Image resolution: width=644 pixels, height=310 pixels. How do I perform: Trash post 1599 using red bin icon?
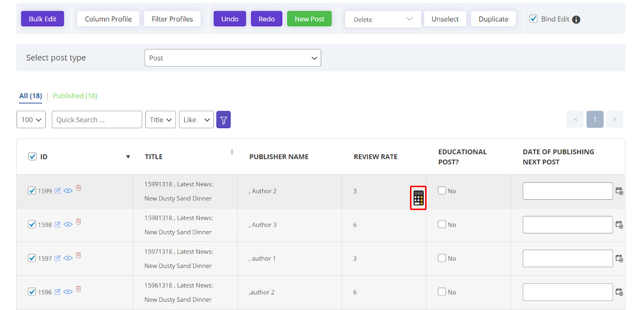pos(78,188)
